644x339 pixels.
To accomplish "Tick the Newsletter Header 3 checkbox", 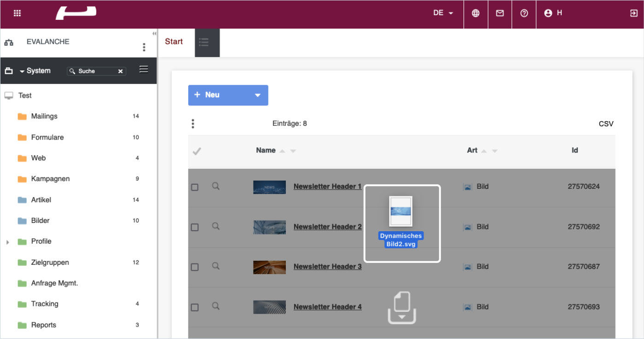I will click(x=195, y=267).
